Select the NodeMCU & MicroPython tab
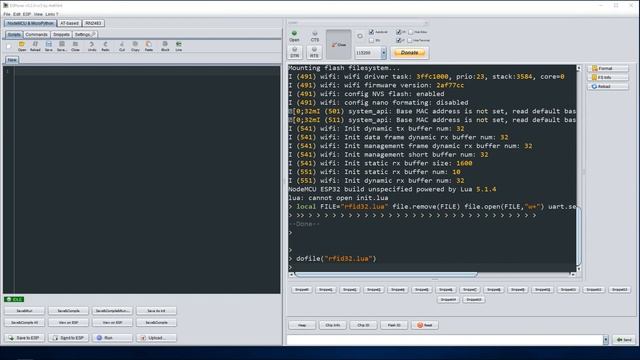This screenshot has height=360, width=640. (x=30, y=23)
